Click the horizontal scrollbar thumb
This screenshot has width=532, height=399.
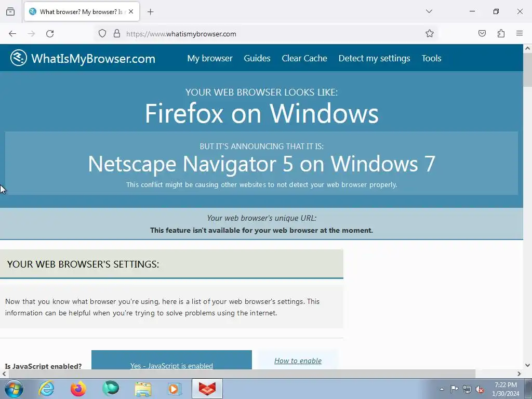pyautogui.click(x=242, y=374)
